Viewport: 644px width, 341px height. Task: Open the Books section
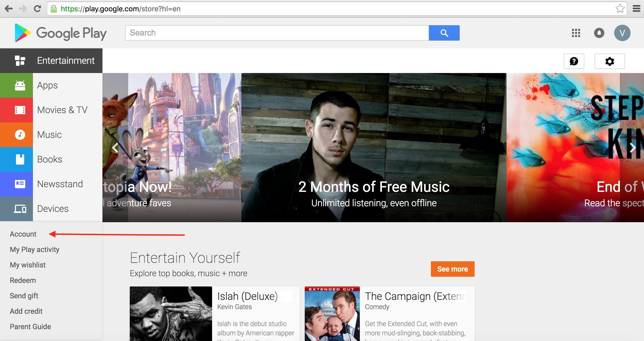[51, 159]
